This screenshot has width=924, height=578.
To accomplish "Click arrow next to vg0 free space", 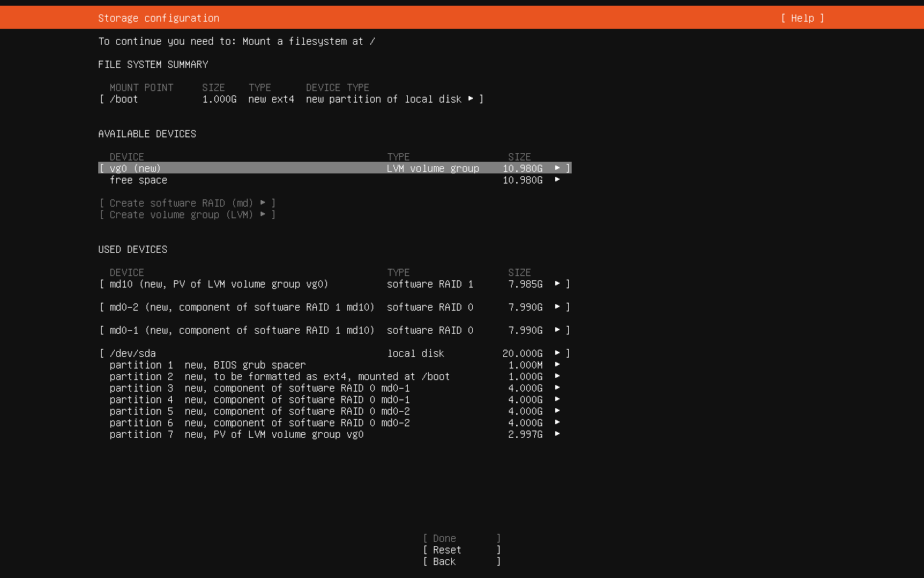I will [x=557, y=180].
